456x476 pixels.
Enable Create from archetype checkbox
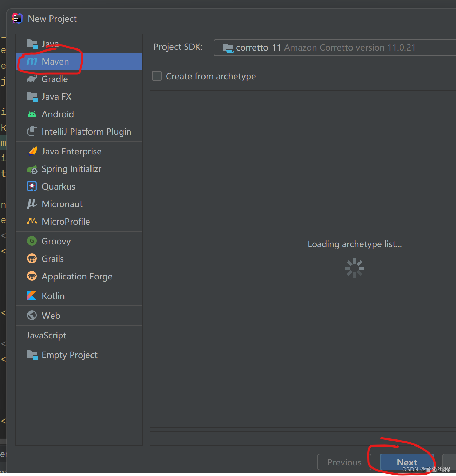tap(157, 76)
